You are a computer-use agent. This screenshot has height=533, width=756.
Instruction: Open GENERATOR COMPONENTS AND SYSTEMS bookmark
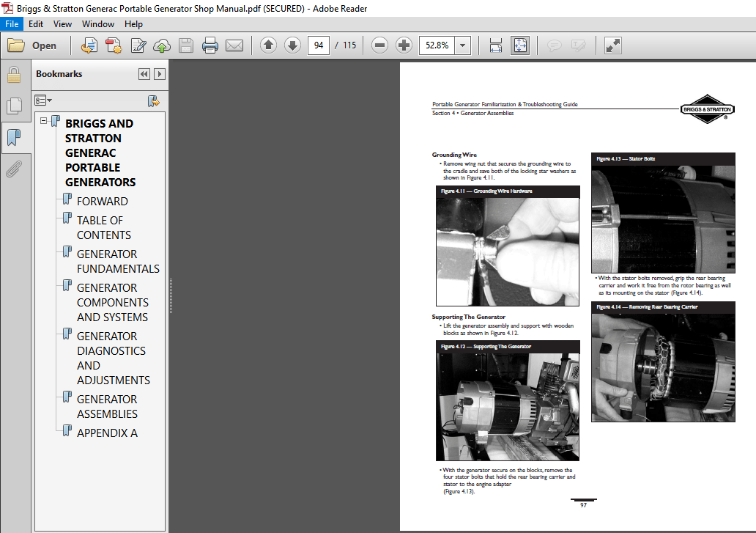click(x=113, y=303)
